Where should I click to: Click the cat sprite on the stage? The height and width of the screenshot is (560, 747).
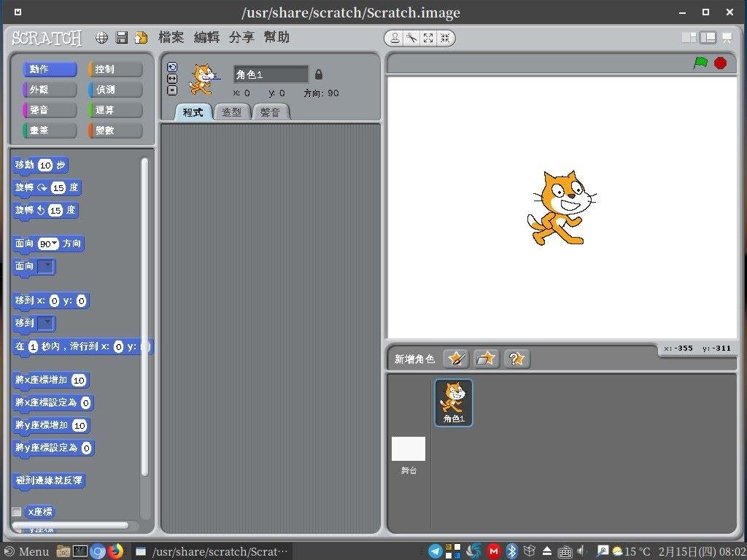pos(561,208)
